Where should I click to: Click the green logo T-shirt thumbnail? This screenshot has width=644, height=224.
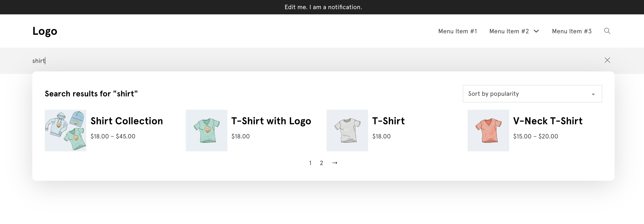[x=206, y=130]
